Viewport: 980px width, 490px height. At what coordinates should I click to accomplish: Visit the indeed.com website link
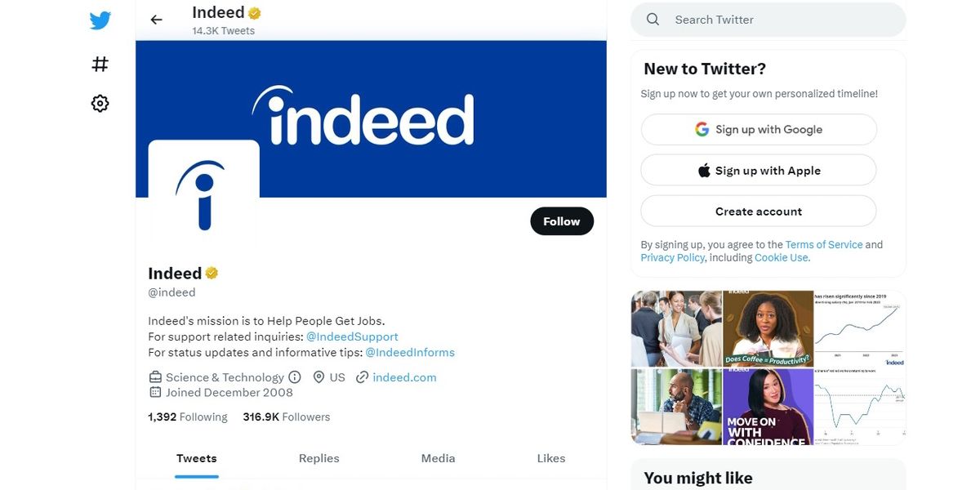click(x=404, y=377)
